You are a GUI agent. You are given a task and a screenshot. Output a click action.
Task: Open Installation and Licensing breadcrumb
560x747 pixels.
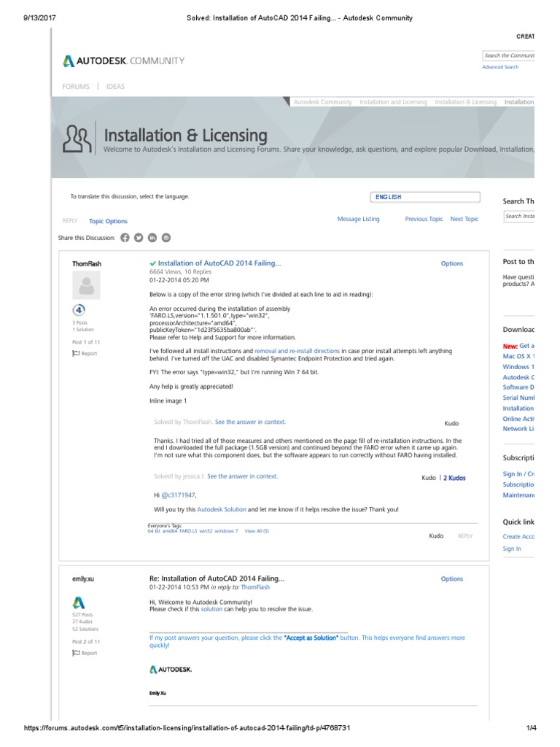click(x=393, y=102)
